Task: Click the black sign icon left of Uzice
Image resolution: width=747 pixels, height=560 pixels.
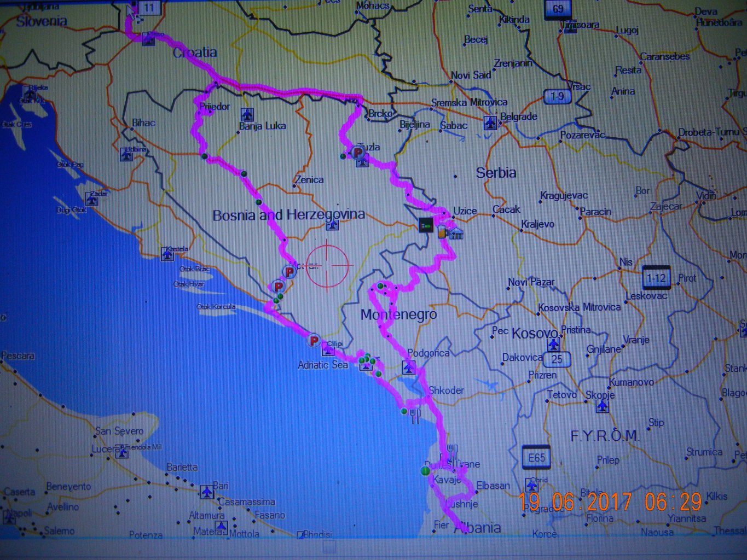Action: click(x=426, y=224)
